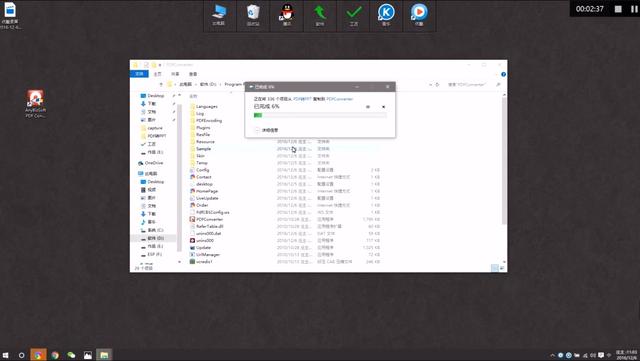Click the D: drive in the address breadcrumb
Viewport: 640px width, 361px height.
point(208,84)
